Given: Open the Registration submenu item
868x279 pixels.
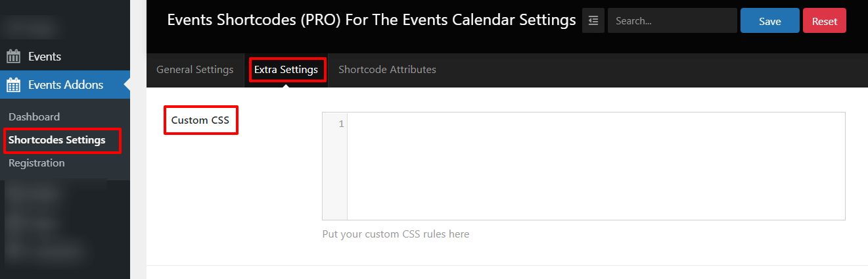Looking at the screenshot, I should 37,163.
